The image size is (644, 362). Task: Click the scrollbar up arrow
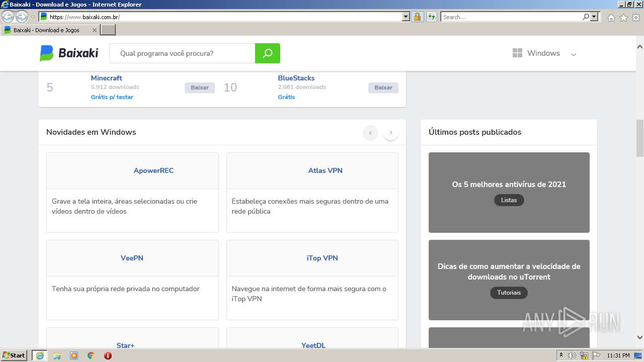[x=640, y=47]
